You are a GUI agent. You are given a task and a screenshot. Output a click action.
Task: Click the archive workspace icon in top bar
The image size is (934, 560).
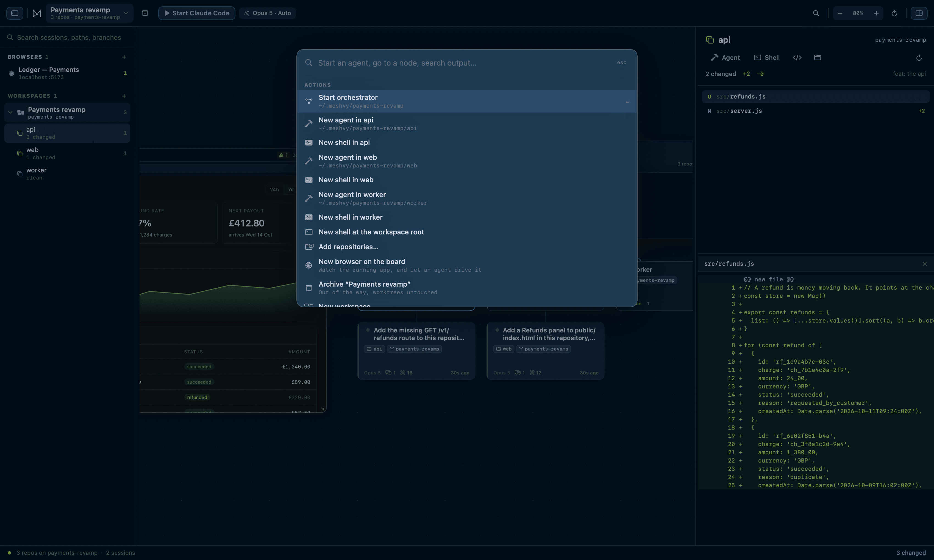[145, 13]
